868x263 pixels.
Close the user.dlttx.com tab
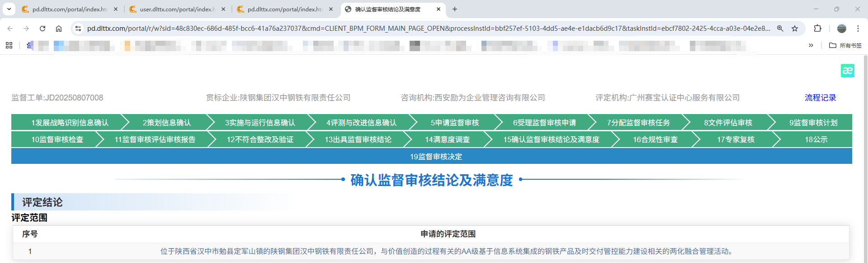click(223, 9)
